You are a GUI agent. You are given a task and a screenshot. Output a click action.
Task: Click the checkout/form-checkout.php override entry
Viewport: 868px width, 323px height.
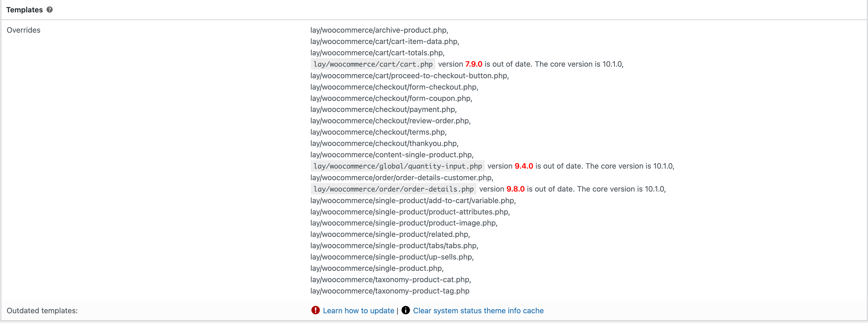pos(394,87)
